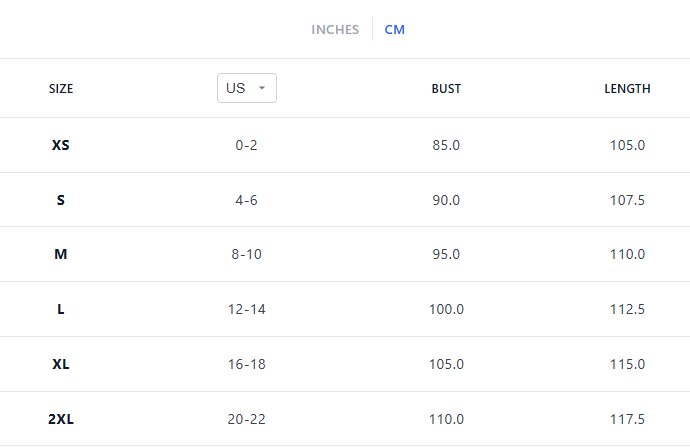
Task: Select the S size row label
Action: pyautogui.click(x=61, y=200)
